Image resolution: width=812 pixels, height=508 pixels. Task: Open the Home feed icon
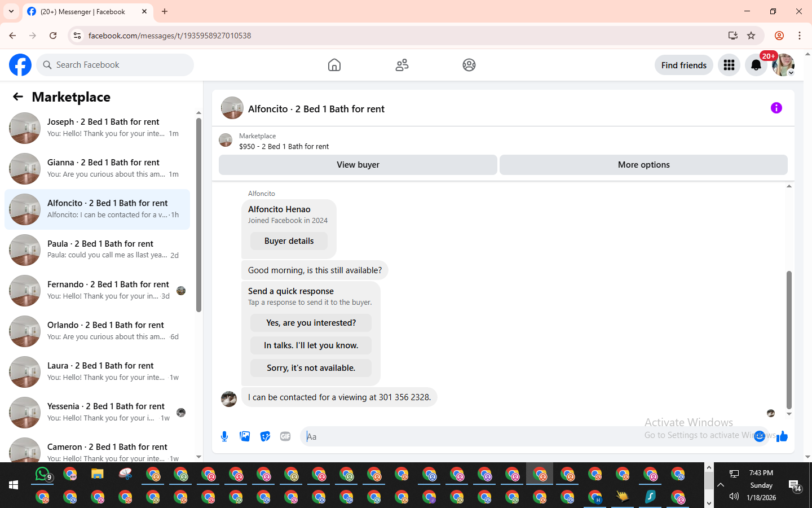tap(334, 65)
